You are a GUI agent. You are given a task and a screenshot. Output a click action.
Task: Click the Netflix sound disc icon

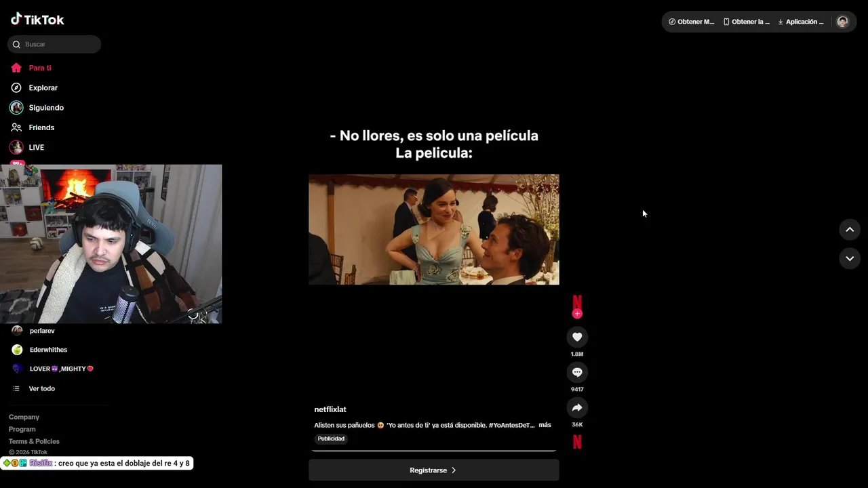pyautogui.click(x=577, y=442)
